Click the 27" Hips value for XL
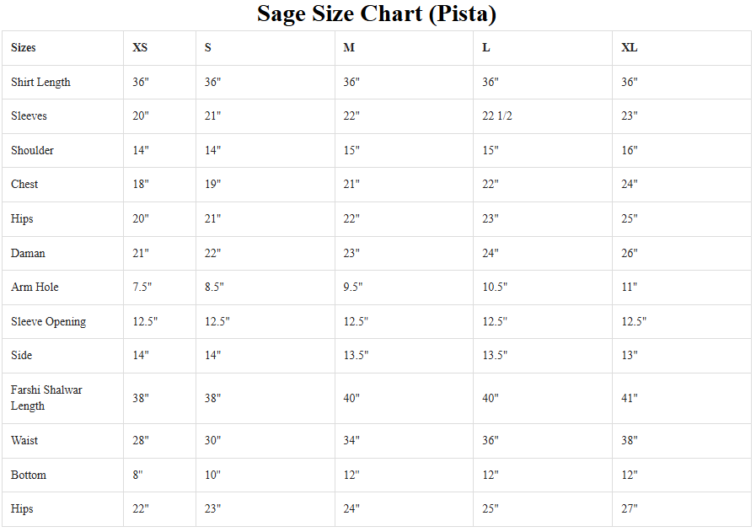This screenshot has width=756, height=532. click(x=630, y=509)
